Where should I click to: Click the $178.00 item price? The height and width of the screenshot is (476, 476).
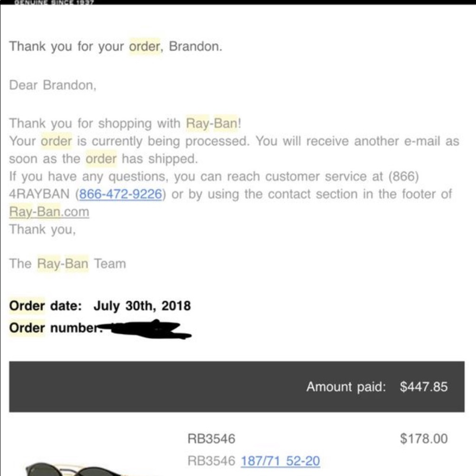pos(424,438)
